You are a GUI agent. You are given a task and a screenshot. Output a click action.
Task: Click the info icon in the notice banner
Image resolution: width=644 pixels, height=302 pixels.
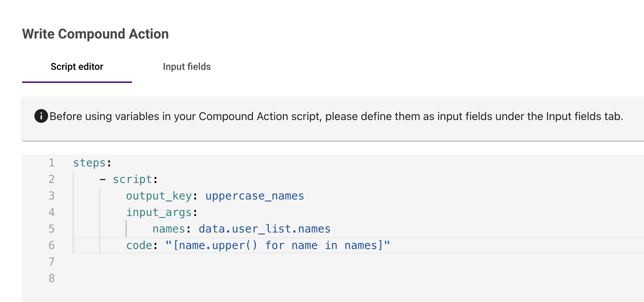pos(41,116)
